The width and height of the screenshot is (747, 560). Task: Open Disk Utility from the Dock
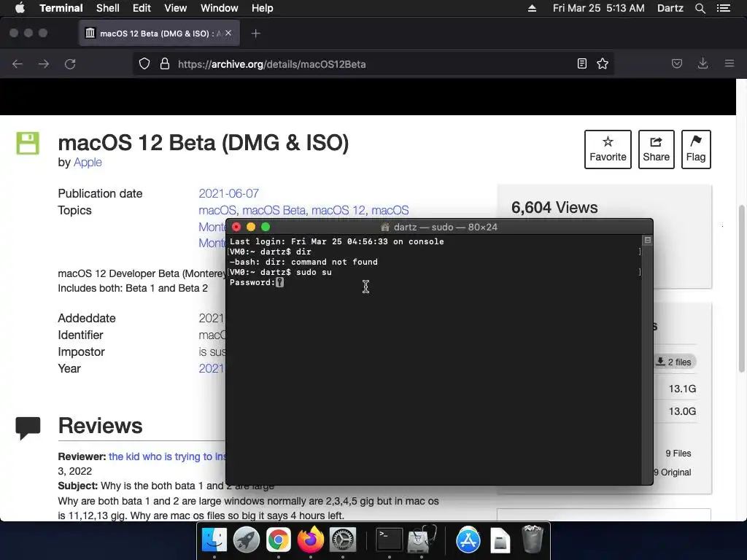[421, 540]
